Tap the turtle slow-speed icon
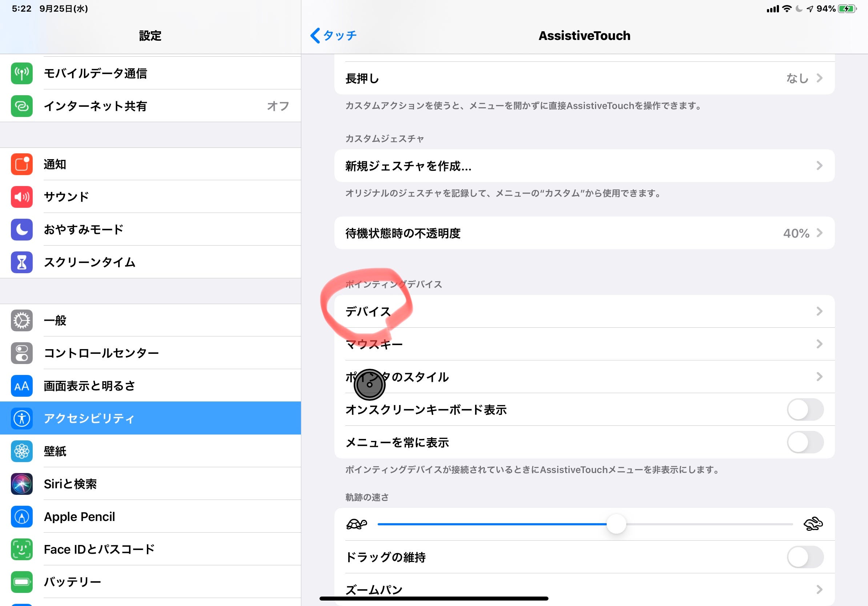The height and width of the screenshot is (606, 868). coord(357,524)
